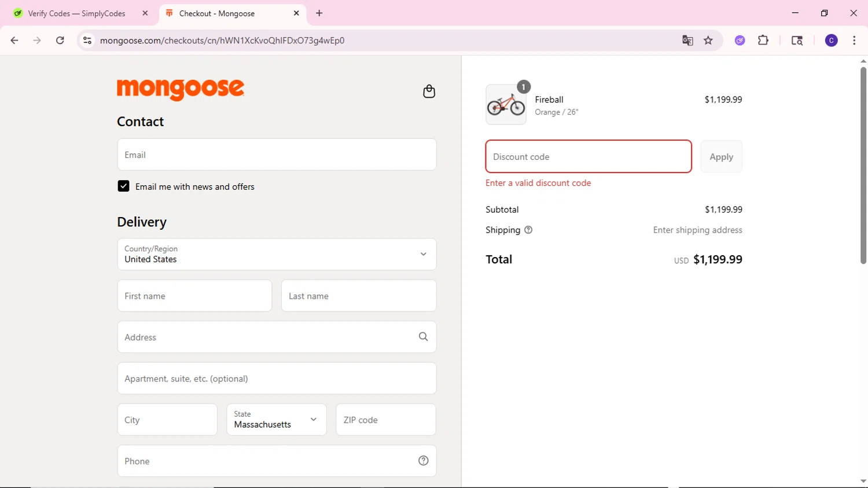This screenshot has width=868, height=488.
Task: Click the Enter shipping address text
Action: point(697,230)
